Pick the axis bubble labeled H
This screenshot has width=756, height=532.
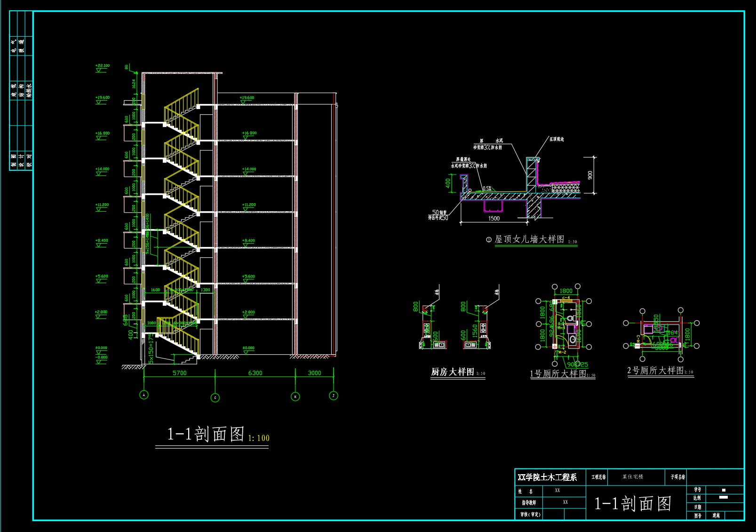click(x=295, y=397)
